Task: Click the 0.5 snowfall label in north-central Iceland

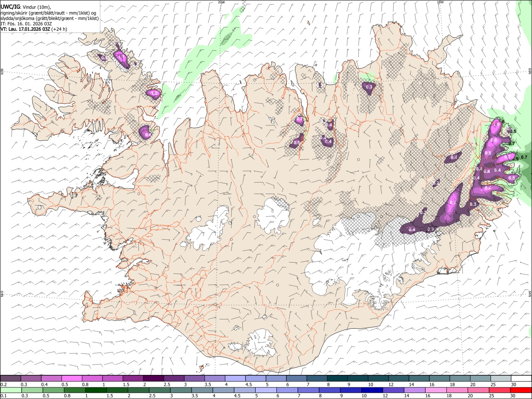Action: click(x=297, y=143)
